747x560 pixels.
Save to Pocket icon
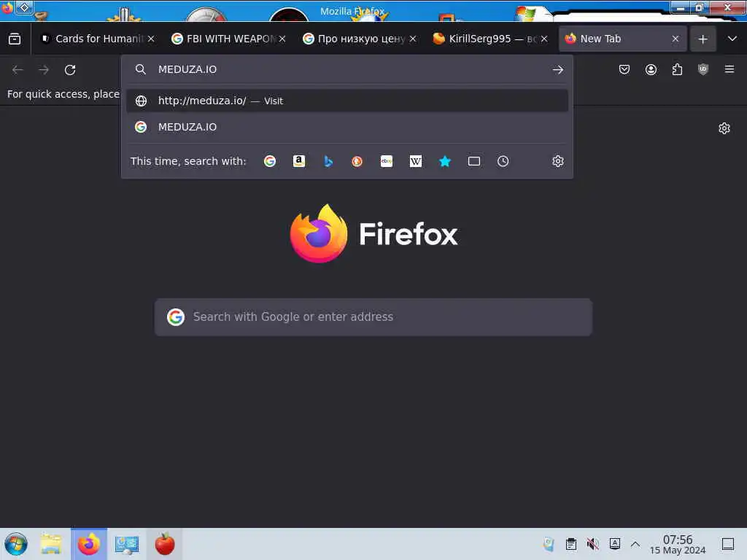(x=624, y=69)
